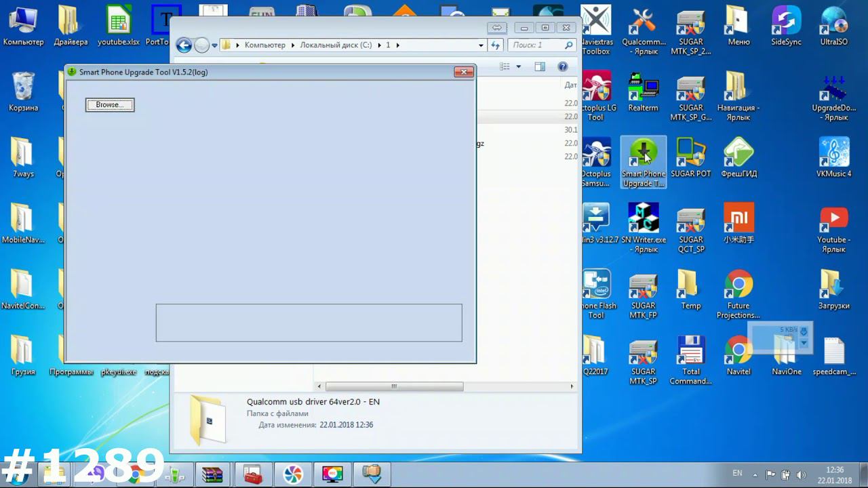The image size is (868, 488).
Task: Slide the Explorer horizontal scrollbar thumb
Action: pos(394,386)
